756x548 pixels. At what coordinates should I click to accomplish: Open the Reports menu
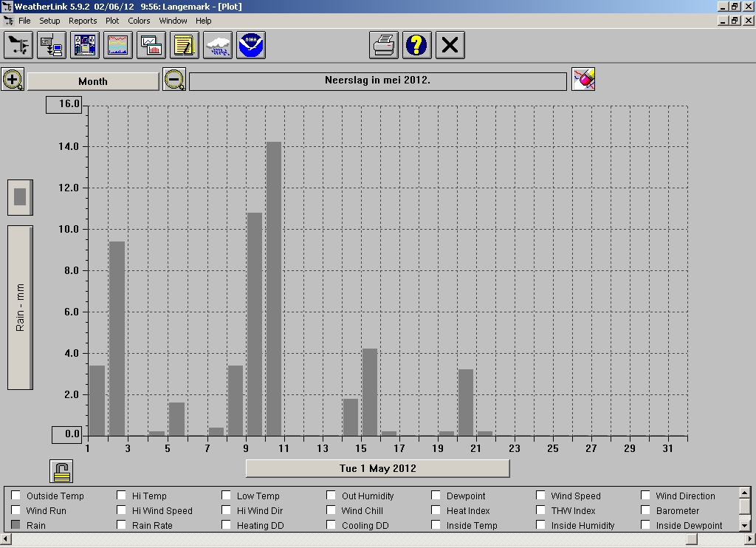tap(83, 21)
